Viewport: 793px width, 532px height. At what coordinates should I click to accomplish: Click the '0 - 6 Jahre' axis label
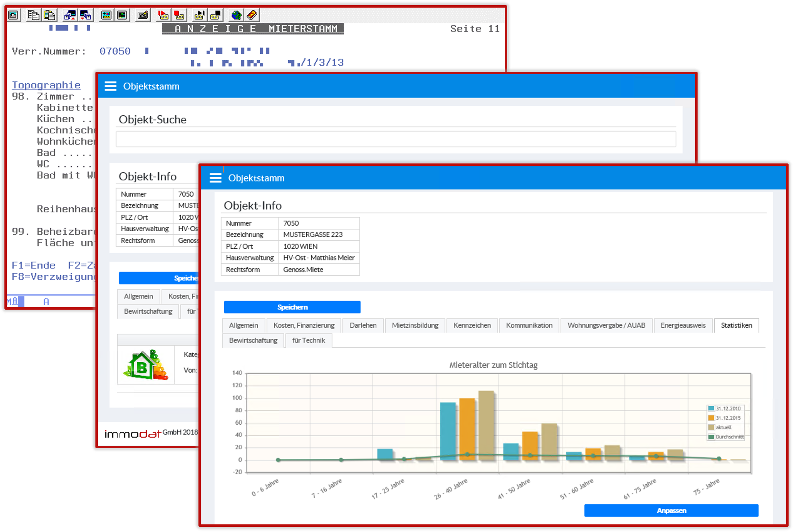coord(265,488)
